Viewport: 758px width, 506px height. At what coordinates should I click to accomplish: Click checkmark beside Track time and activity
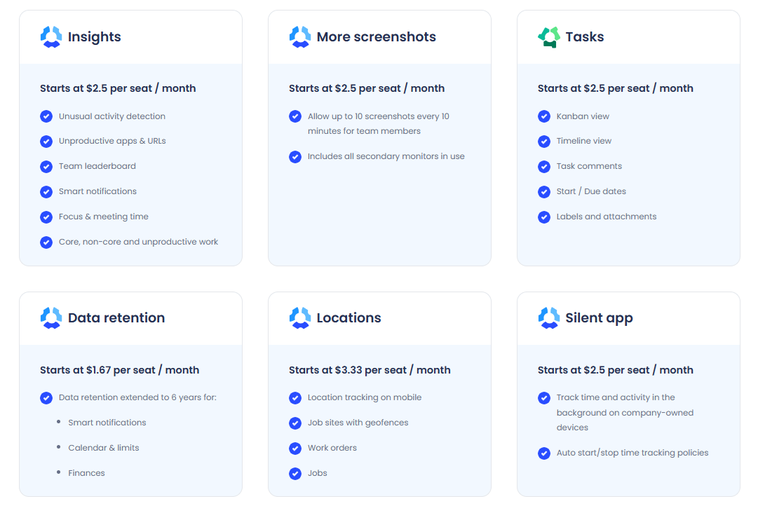[544, 398]
